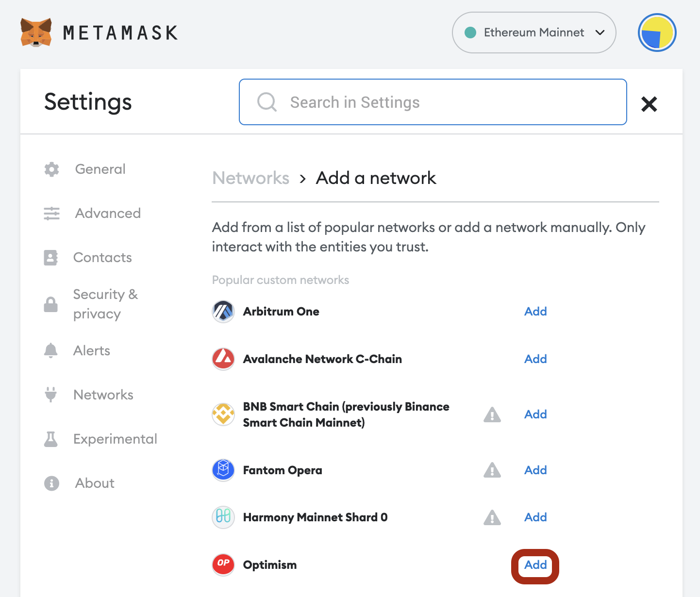
Task: Click the Search in Settings field
Action: pos(433,102)
